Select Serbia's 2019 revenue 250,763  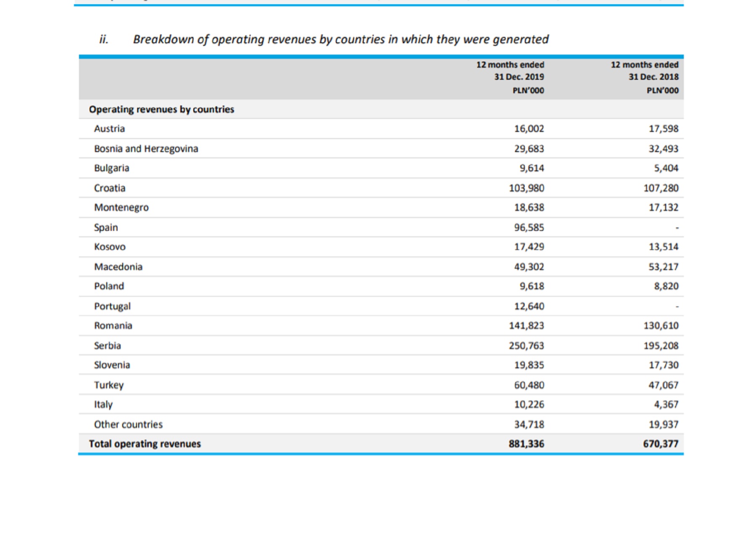526,346
